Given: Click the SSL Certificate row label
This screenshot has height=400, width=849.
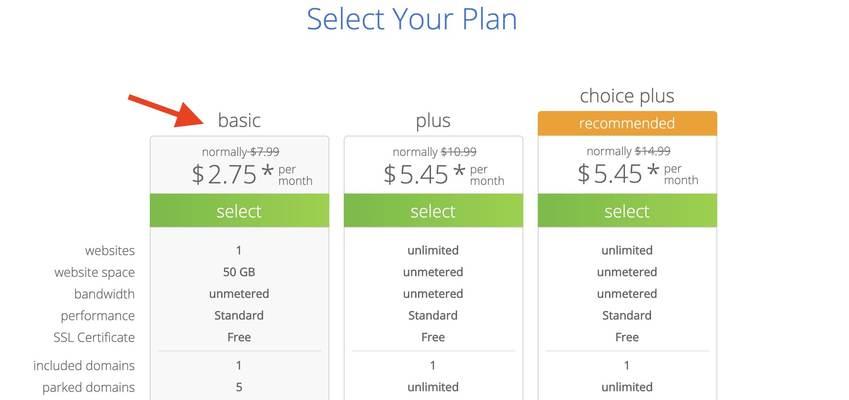Looking at the screenshot, I should click(94, 337).
